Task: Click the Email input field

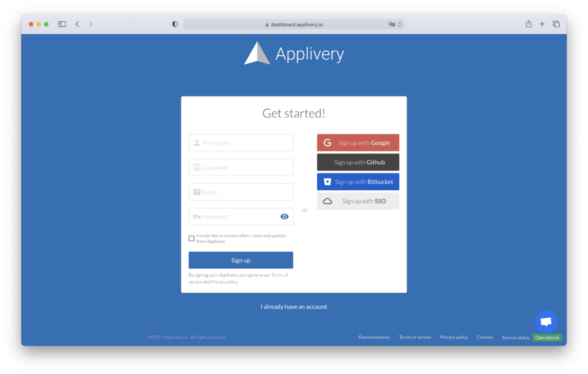Action: click(x=241, y=192)
